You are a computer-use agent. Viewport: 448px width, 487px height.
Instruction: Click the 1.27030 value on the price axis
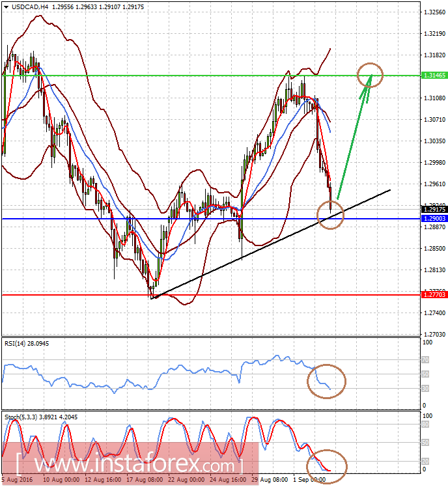point(434,335)
